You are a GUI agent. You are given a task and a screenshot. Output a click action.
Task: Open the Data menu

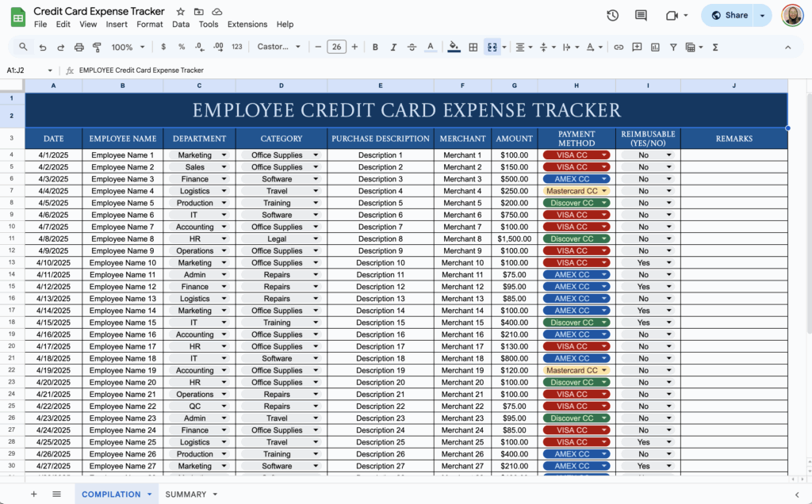pyautogui.click(x=181, y=24)
